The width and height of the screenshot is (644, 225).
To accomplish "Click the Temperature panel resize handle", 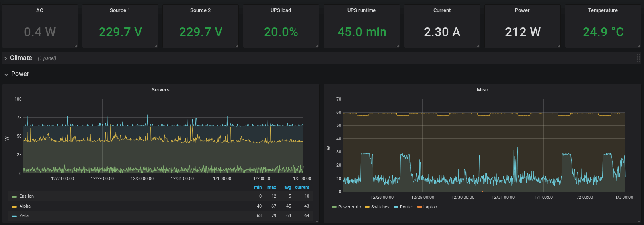I will click(639, 46).
